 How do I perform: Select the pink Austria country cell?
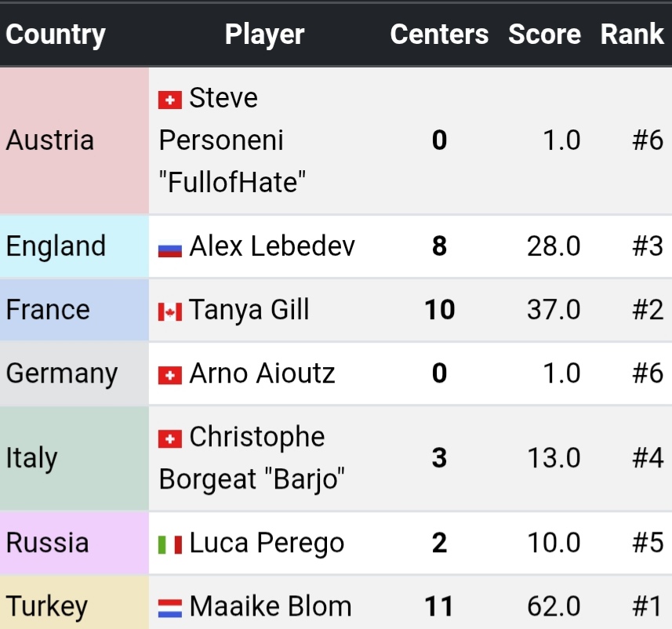coord(74,140)
